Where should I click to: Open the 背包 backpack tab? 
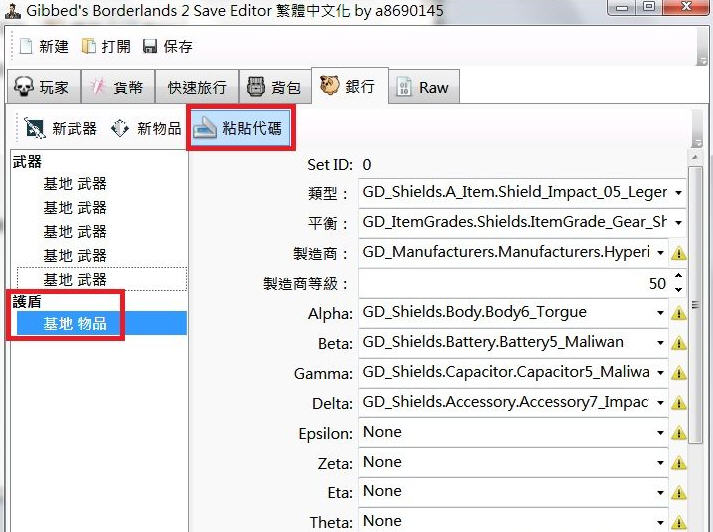tap(275, 86)
